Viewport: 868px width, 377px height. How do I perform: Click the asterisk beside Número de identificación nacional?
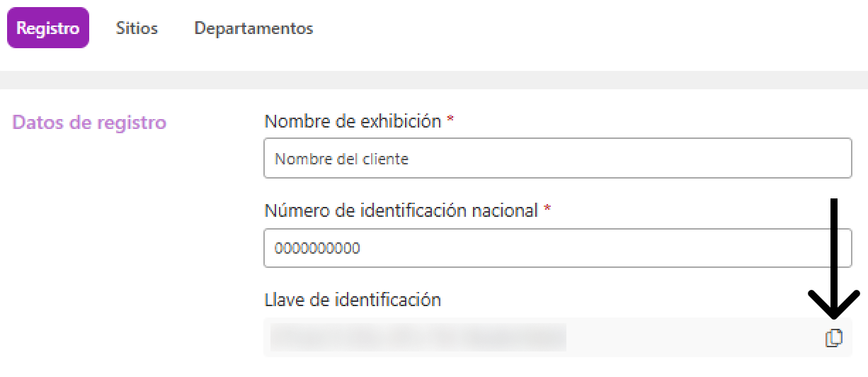[547, 211]
